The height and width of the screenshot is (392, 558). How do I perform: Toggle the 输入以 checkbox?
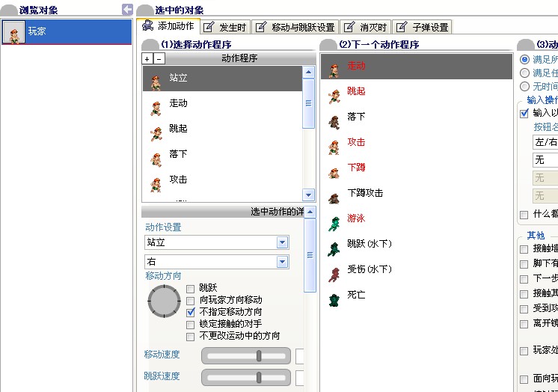(524, 113)
